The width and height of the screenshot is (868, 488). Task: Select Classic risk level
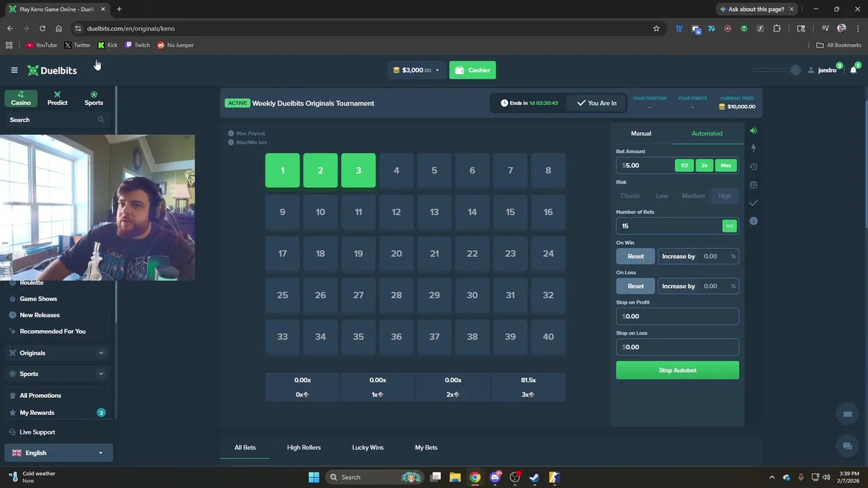coord(630,196)
